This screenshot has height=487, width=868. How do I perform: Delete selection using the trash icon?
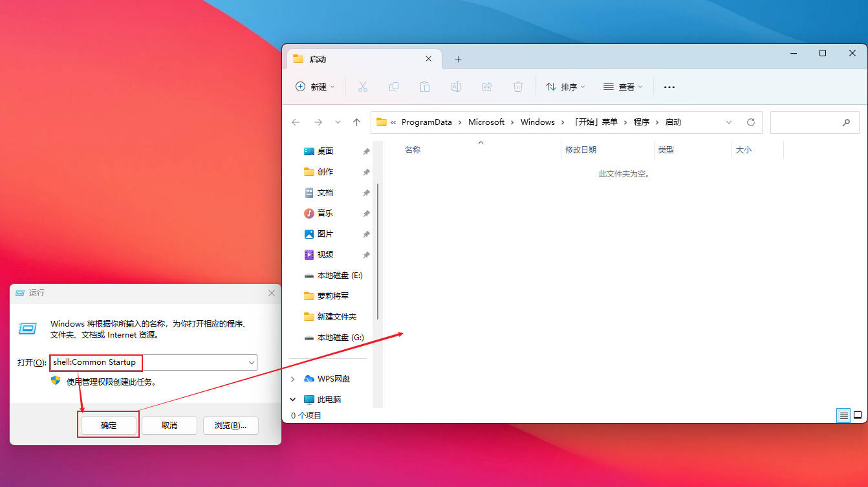tap(517, 87)
